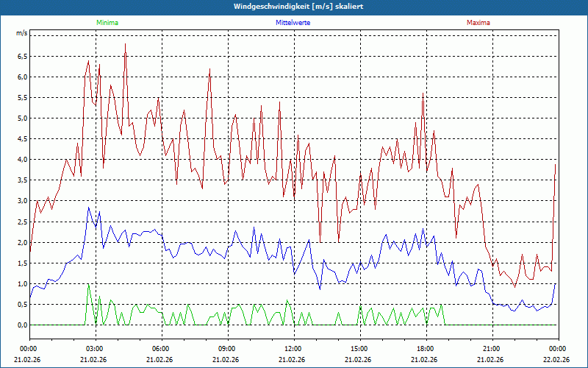This screenshot has width=588, height=368.
Task: Click the 0,0 y-axis value
Action: pos(23,325)
